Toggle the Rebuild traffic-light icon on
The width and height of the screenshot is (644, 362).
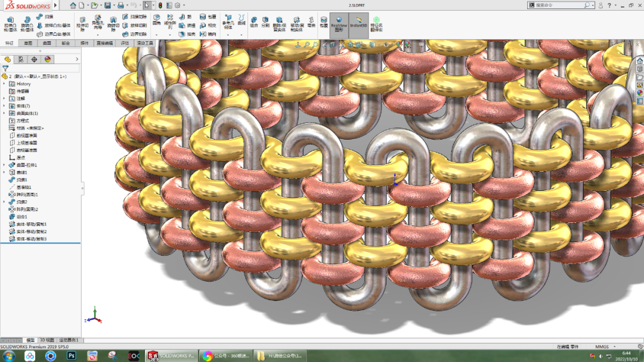point(160,5)
